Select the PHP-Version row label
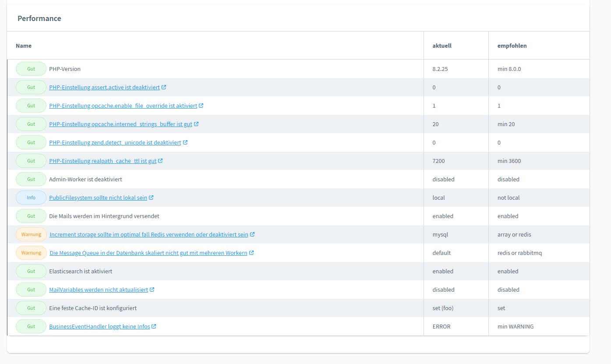Viewport: 611px width, 364px height. pos(65,69)
